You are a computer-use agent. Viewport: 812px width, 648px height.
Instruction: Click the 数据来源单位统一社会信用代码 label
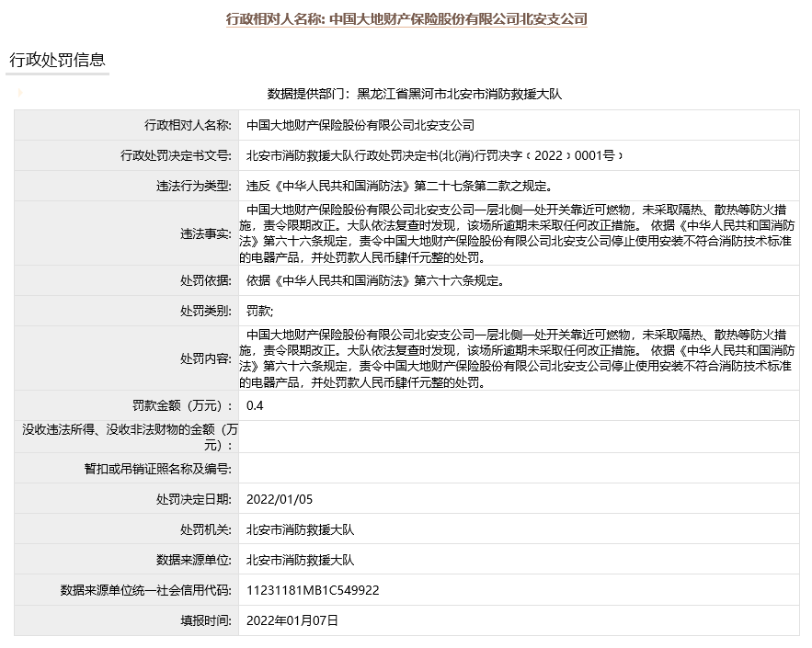(x=146, y=590)
